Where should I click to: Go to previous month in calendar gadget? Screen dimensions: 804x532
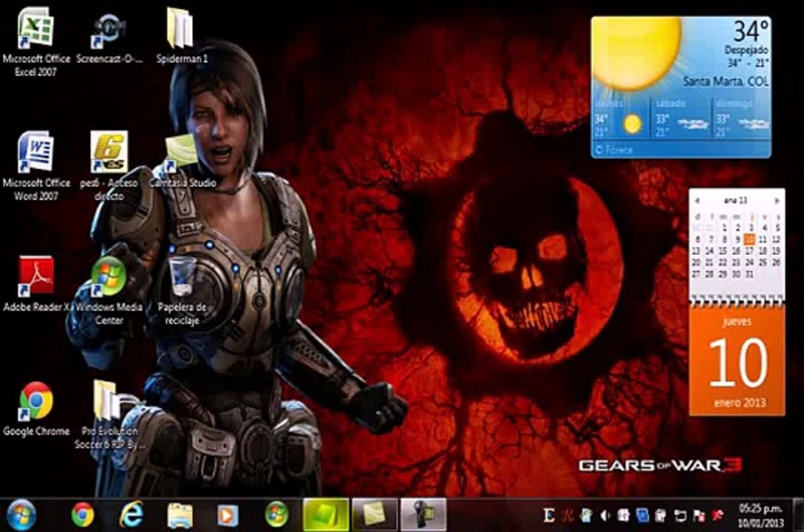pos(697,200)
